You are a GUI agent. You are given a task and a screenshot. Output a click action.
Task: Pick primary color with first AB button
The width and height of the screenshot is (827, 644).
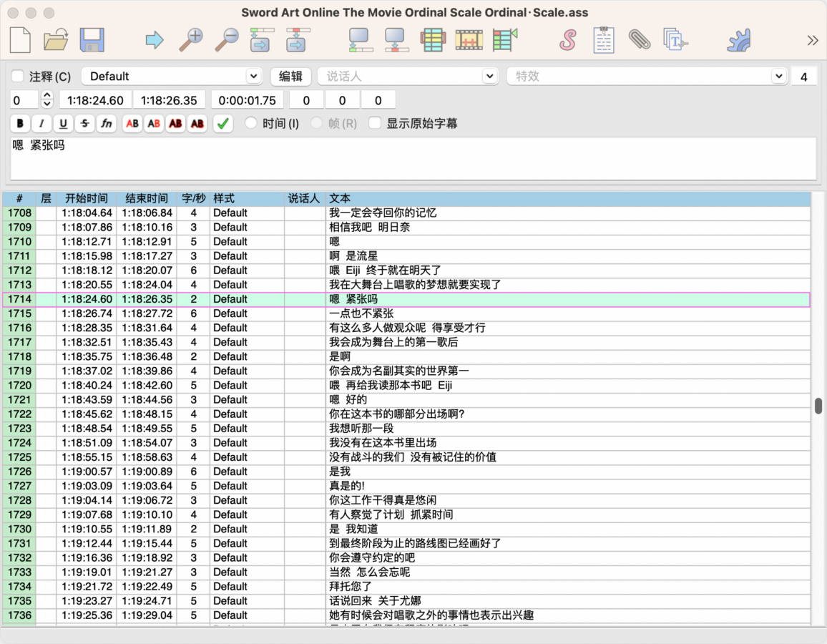click(x=132, y=123)
